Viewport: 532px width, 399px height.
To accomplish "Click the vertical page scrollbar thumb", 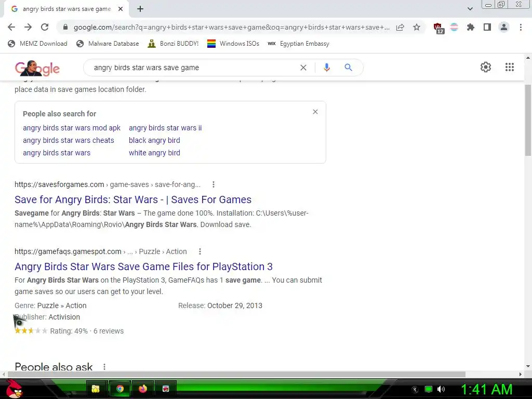I will coord(528,120).
